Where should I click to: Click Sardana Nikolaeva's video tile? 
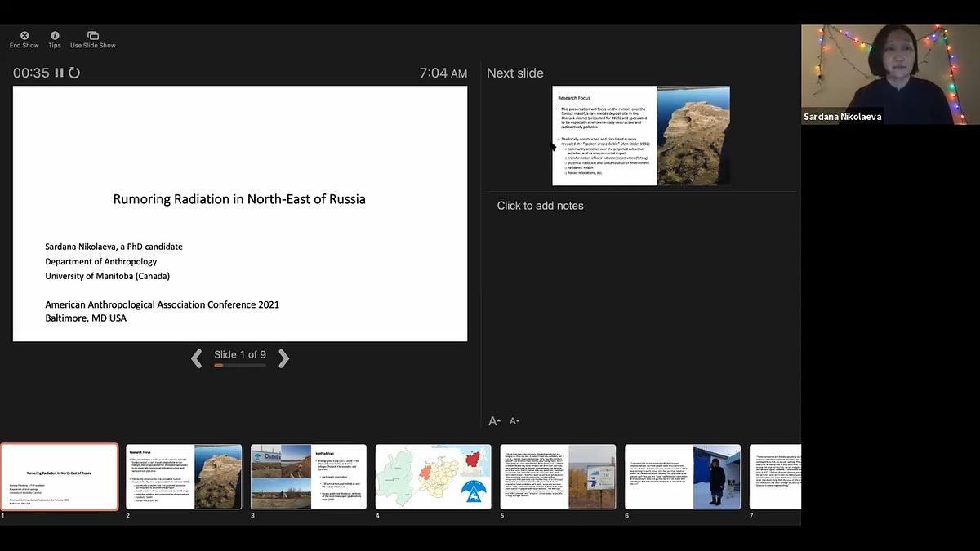pyautogui.click(x=890, y=74)
